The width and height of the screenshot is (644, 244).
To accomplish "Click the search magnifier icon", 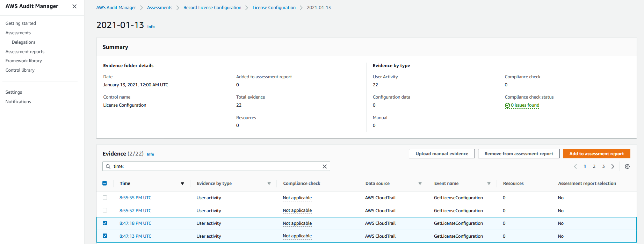I will [x=108, y=166].
